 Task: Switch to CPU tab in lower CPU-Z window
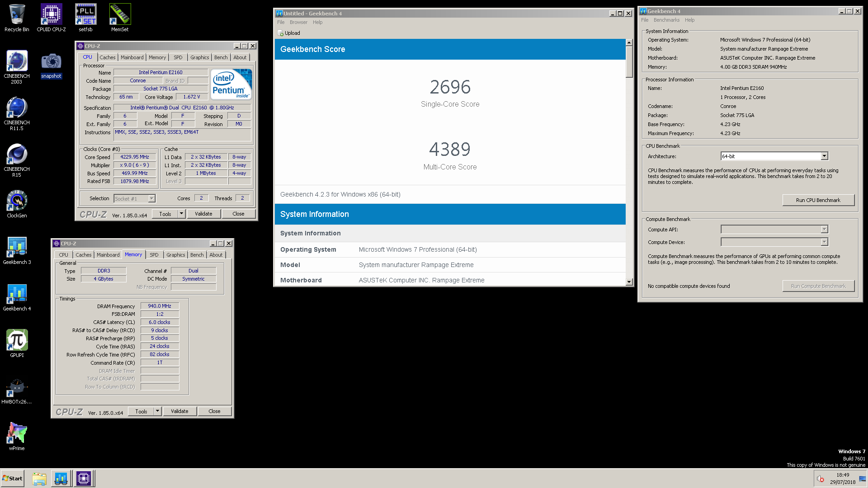click(x=63, y=255)
